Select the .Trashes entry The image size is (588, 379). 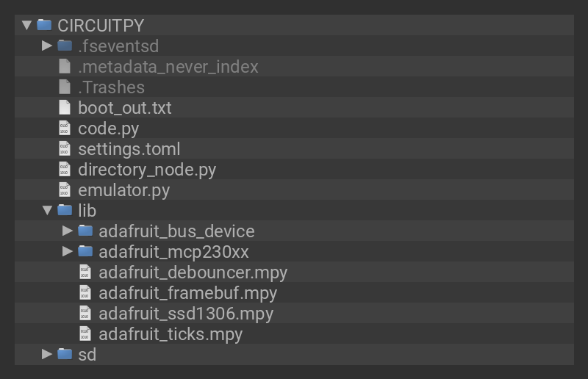pos(111,87)
